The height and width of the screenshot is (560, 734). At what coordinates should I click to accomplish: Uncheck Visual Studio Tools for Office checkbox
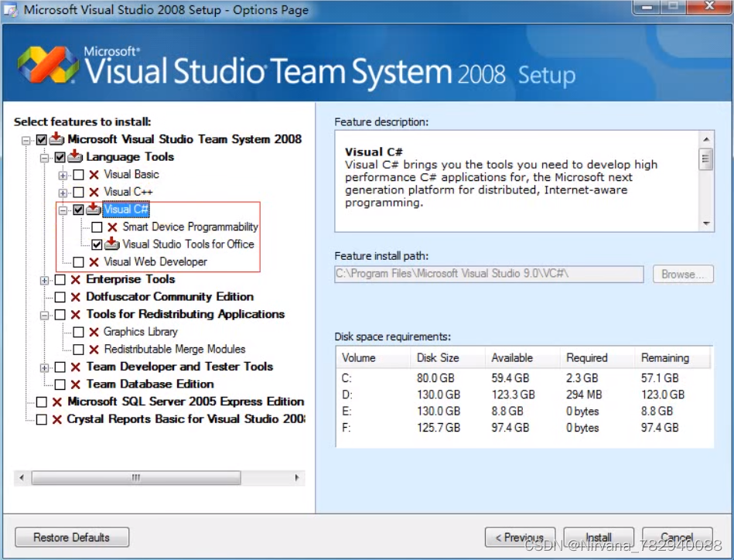click(x=97, y=244)
